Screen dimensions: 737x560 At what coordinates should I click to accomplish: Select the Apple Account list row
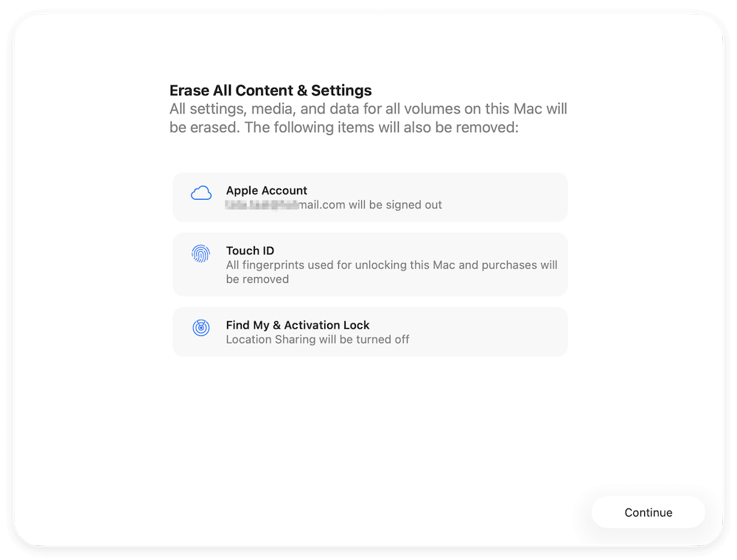[368, 197]
